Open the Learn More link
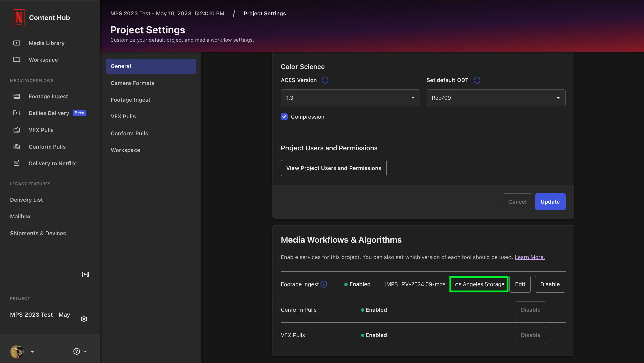The height and width of the screenshot is (363, 644). pos(530,257)
